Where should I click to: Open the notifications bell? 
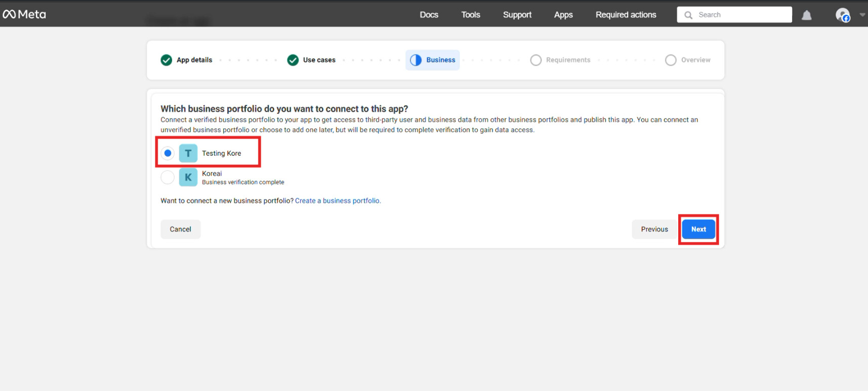tap(806, 15)
